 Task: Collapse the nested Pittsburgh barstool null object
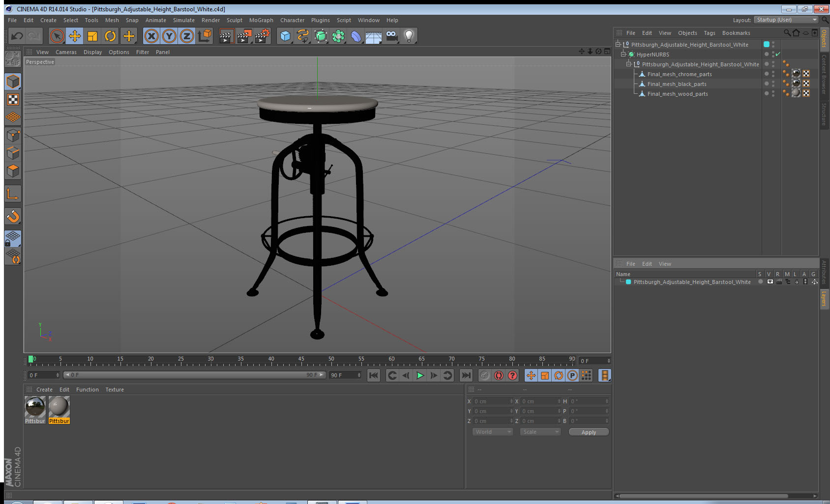[x=629, y=64]
